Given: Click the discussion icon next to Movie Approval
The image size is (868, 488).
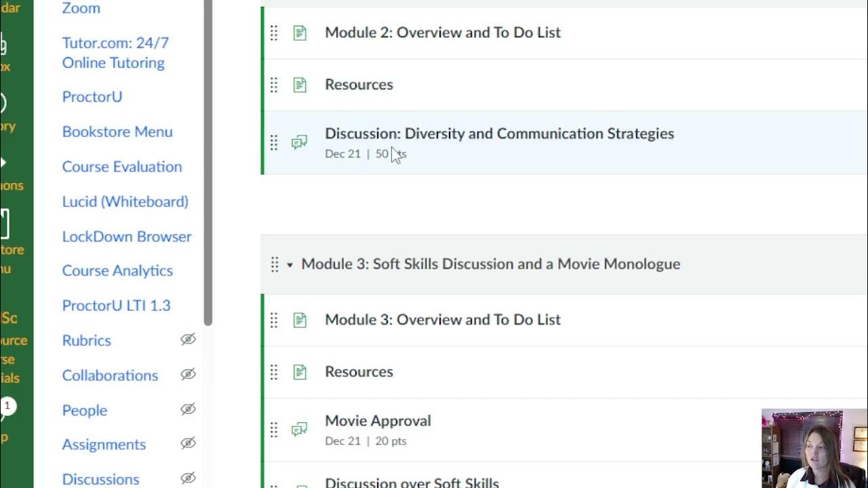Looking at the screenshot, I should coord(299,430).
